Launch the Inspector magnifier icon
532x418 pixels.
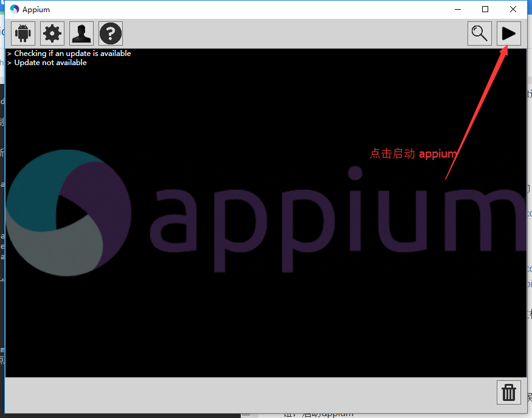[x=480, y=33]
